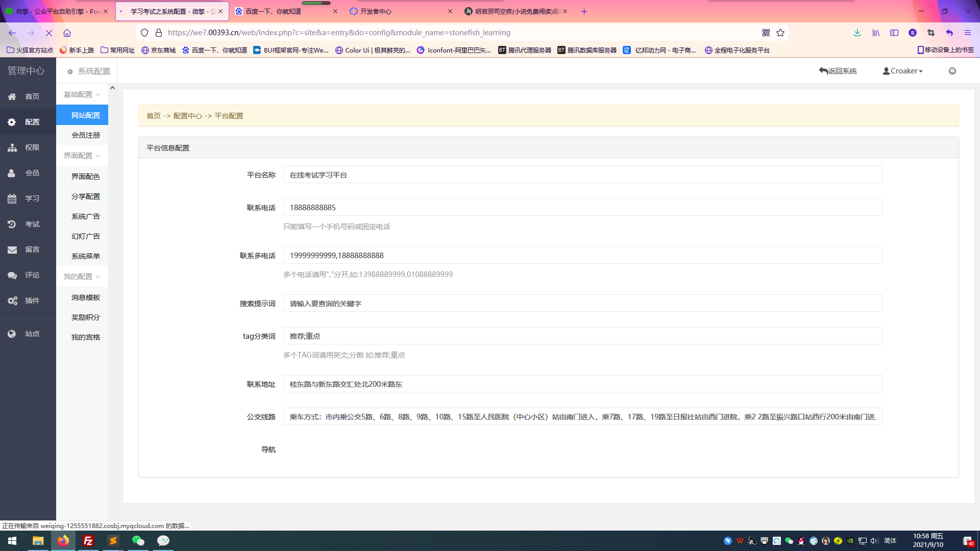The height and width of the screenshot is (551, 980).
Task: Click the 权限 (Permissions) sidebar icon
Action: [28, 147]
